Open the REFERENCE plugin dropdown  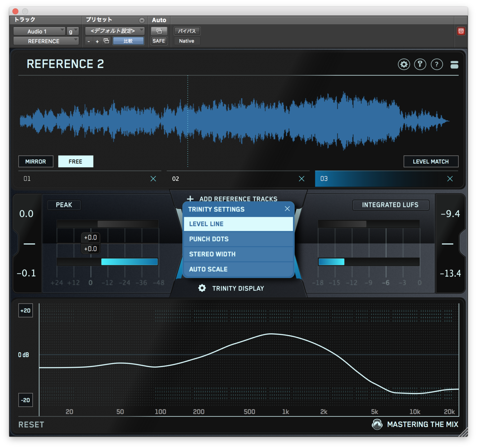click(x=43, y=41)
